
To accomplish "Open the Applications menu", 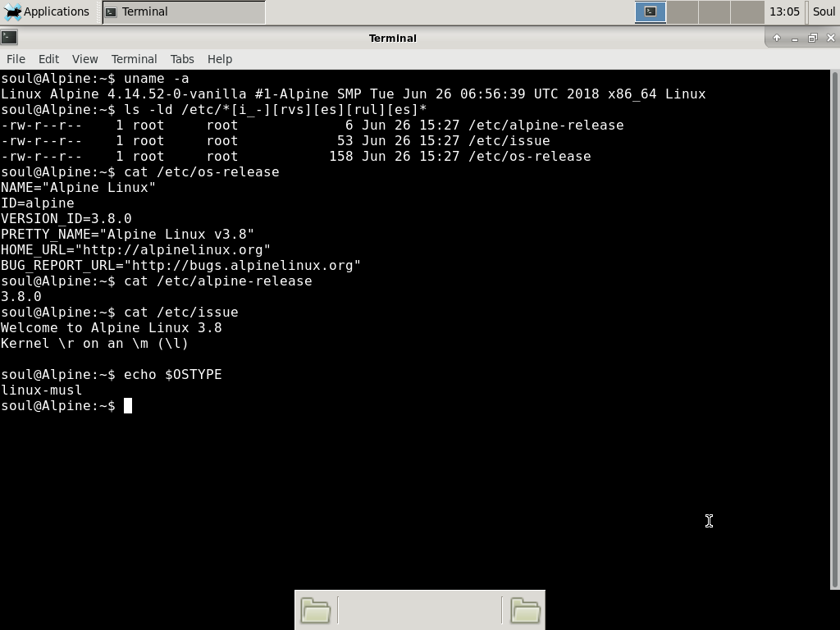I will click(x=46, y=11).
